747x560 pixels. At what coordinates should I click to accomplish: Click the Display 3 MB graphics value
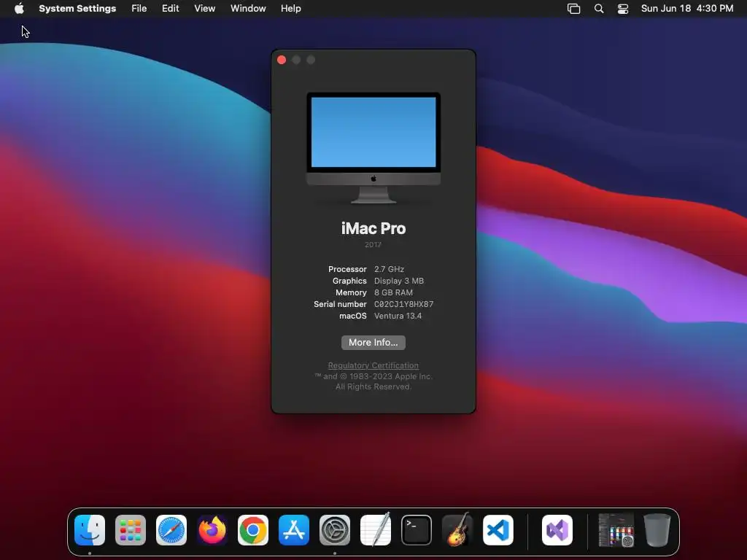coord(399,281)
